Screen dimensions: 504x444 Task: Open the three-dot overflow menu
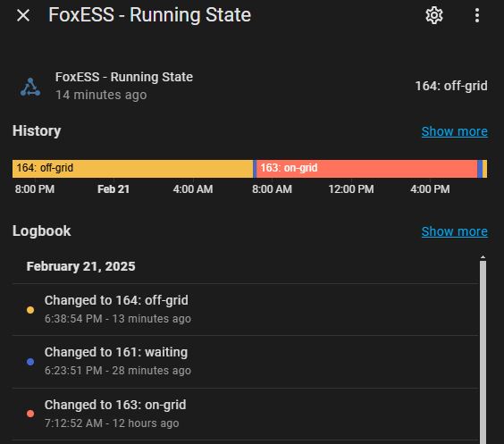(x=477, y=15)
